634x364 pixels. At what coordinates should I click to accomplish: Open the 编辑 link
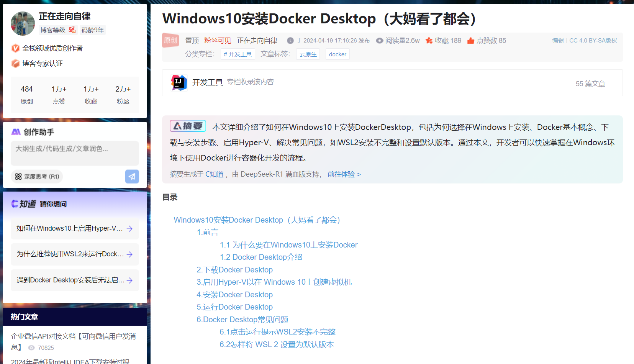pos(558,40)
